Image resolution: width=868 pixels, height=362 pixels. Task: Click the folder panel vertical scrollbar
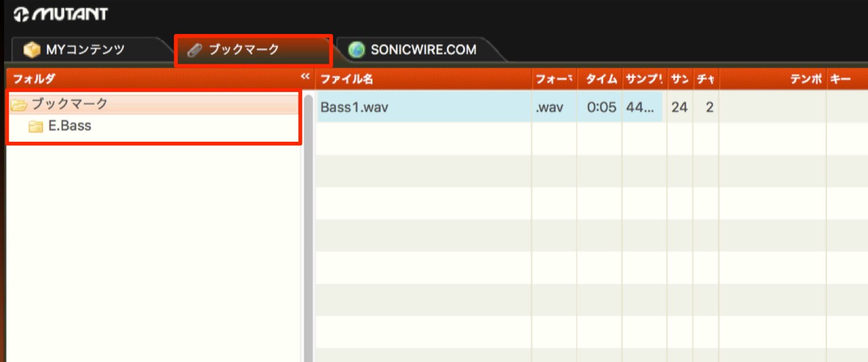coord(308,228)
